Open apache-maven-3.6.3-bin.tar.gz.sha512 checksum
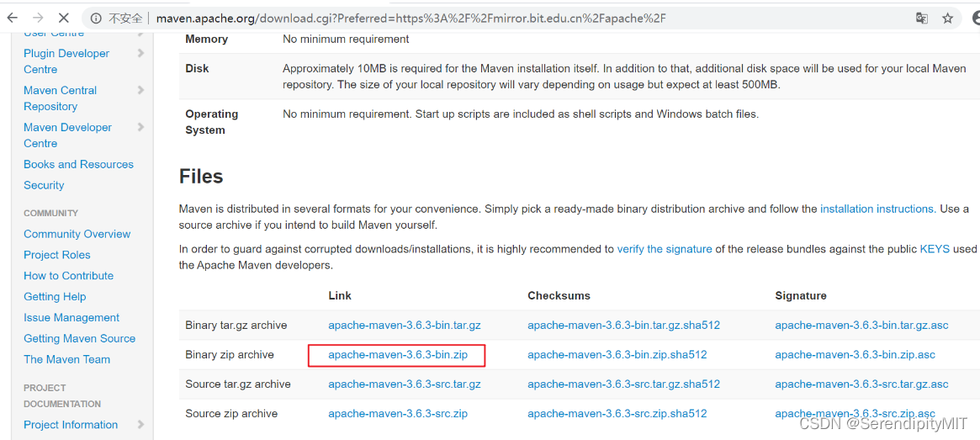980x440 pixels. click(x=623, y=326)
